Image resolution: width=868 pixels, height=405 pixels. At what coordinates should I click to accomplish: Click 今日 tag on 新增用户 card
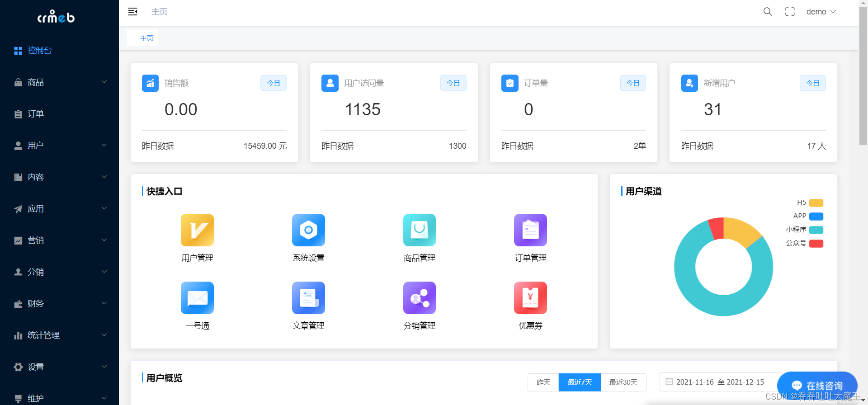(813, 83)
